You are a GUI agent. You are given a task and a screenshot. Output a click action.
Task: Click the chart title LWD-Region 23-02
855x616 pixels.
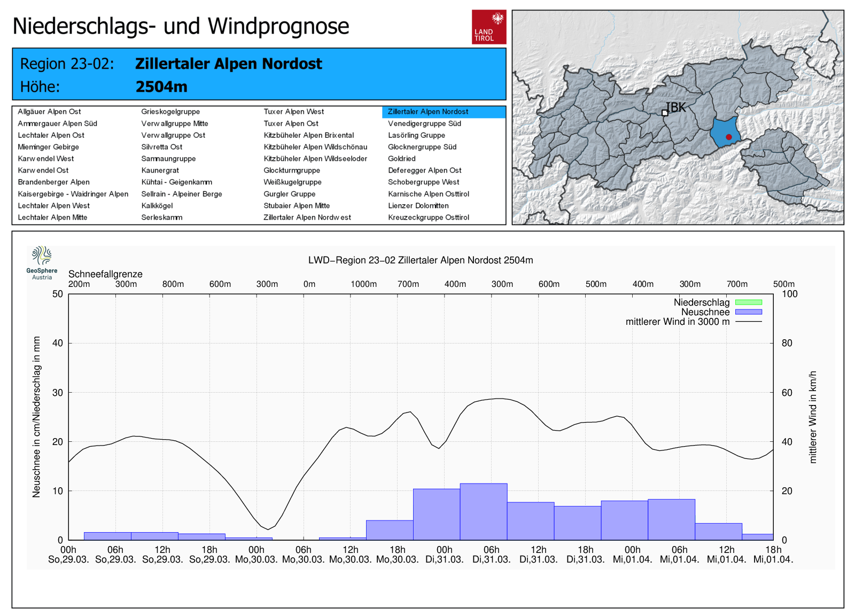coord(421,260)
